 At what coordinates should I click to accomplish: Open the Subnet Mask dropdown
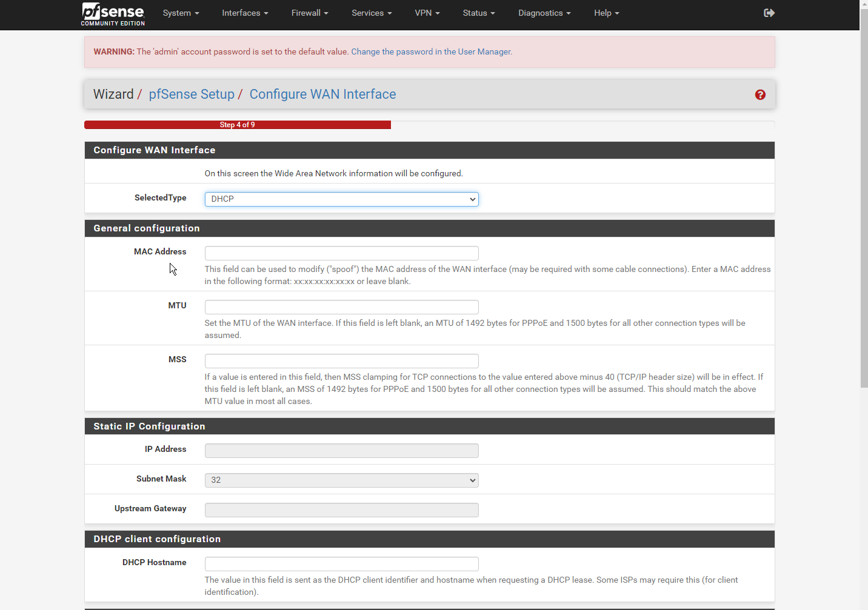(x=342, y=480)
